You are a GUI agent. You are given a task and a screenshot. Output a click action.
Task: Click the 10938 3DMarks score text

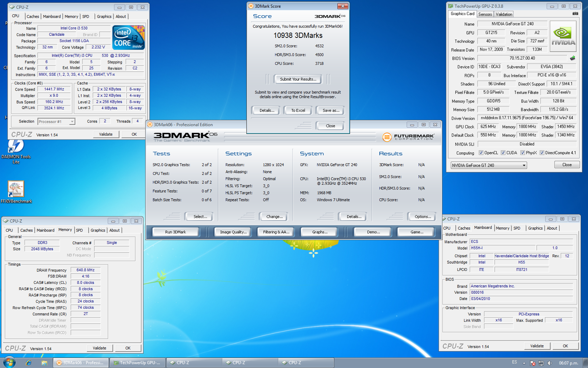point(298,35)
